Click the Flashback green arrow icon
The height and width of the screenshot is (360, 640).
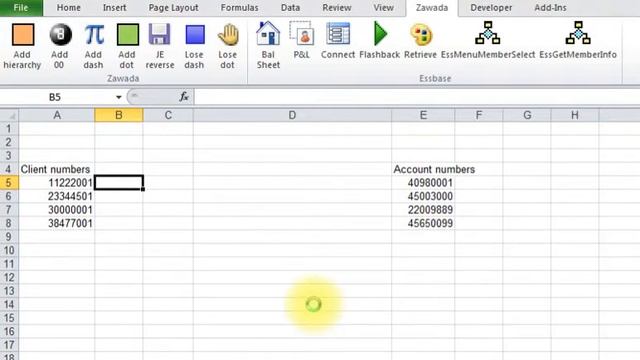380,33
